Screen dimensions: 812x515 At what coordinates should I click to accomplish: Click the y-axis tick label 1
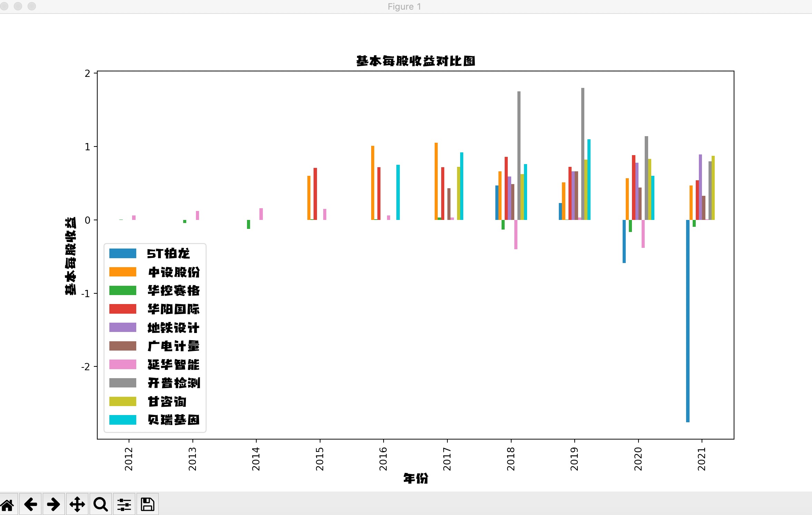[88, 147]
